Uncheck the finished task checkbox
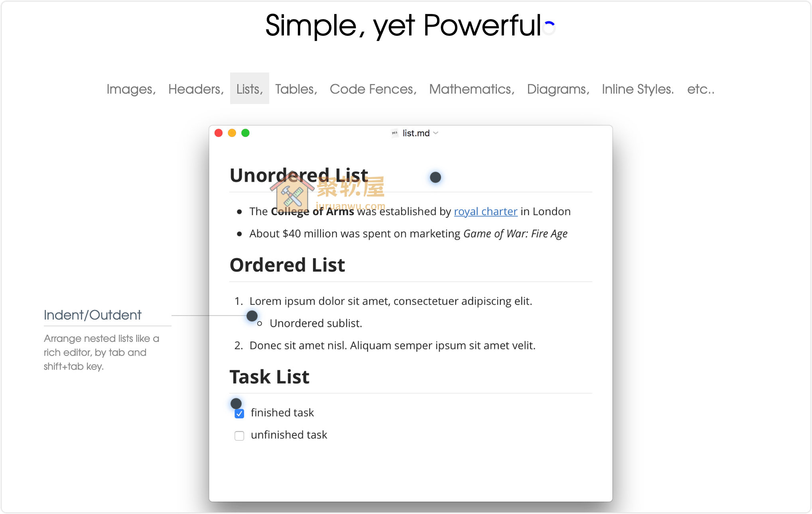Viewport: 812px width, 514px height. (239, 414)
